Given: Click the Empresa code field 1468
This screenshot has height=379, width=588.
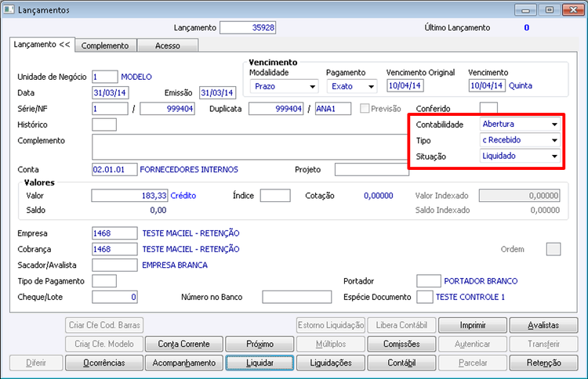Looking at the screenshot, I should (114, 233).
